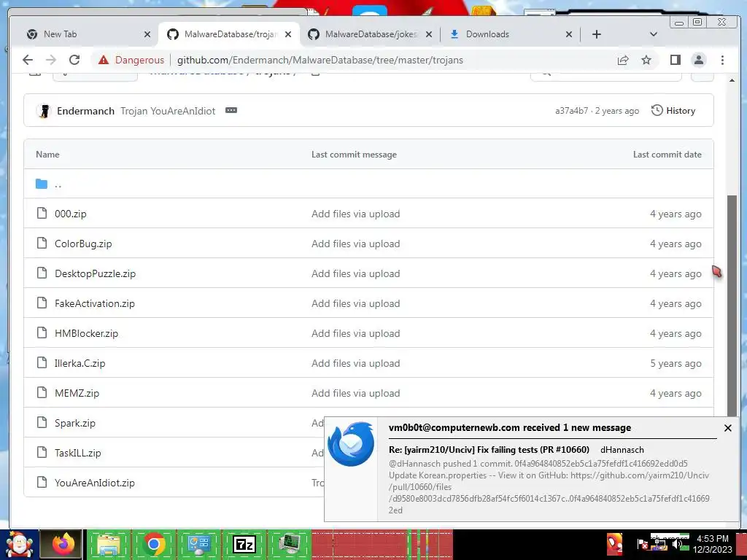Go back to the previous page

[x=28, y=60]
